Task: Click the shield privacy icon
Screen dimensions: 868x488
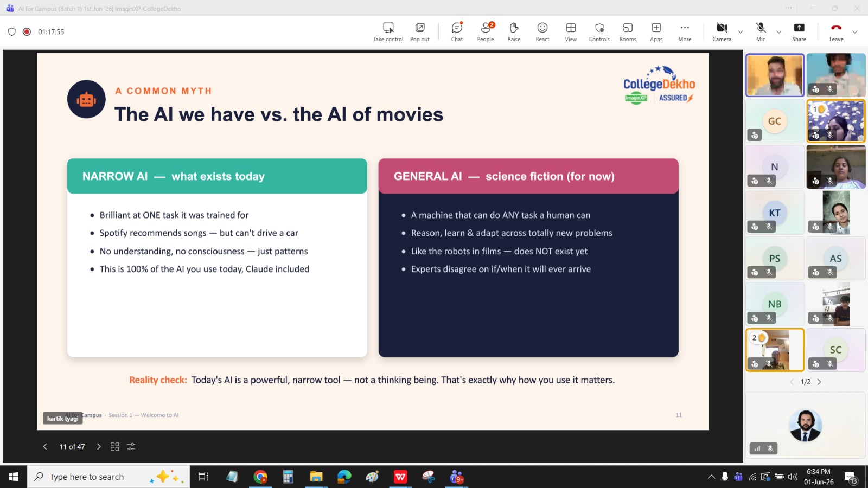Action: tap(12, 32)
